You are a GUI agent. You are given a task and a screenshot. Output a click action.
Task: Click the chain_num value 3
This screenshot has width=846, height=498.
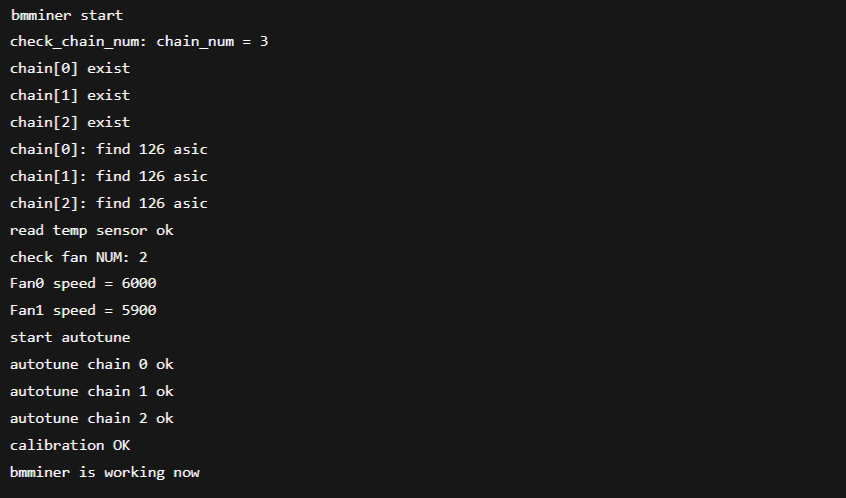(263, 42)
